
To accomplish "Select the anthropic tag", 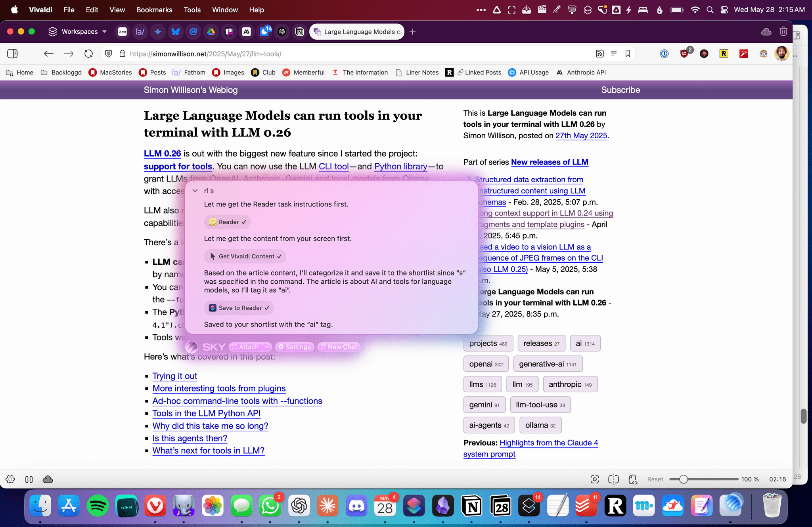I will (570, 384).
